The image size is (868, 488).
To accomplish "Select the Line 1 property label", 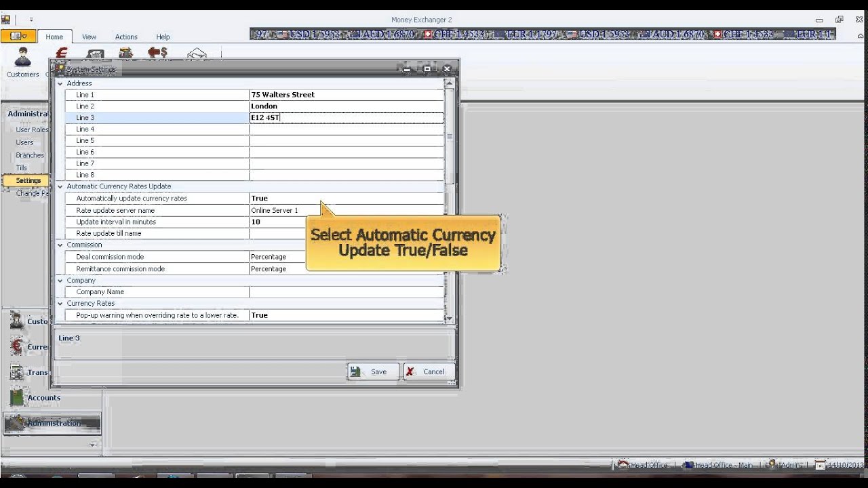I will click(85, 95).
